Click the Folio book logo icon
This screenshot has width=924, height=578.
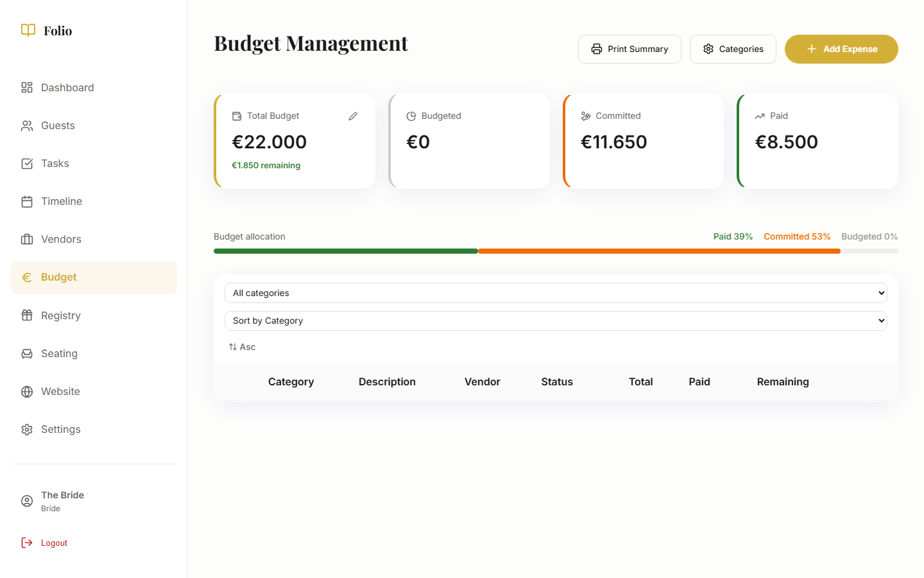(28, 30)
